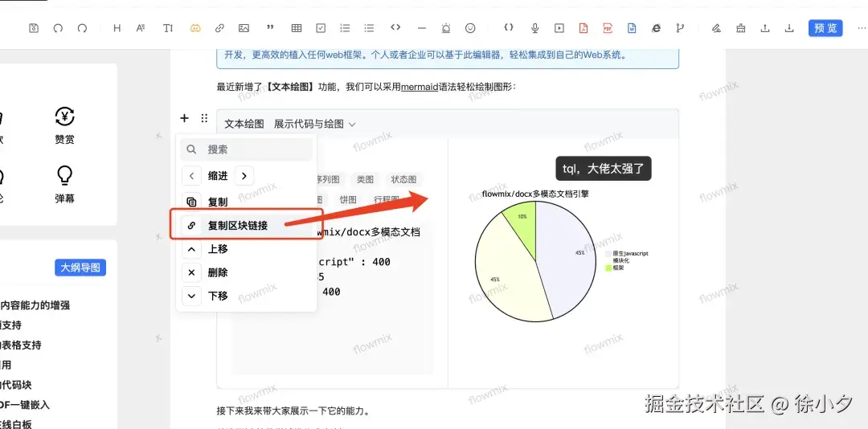This screenshot has width=868, height=429.
Task: Undo the last edit
Action: point(58,27)
